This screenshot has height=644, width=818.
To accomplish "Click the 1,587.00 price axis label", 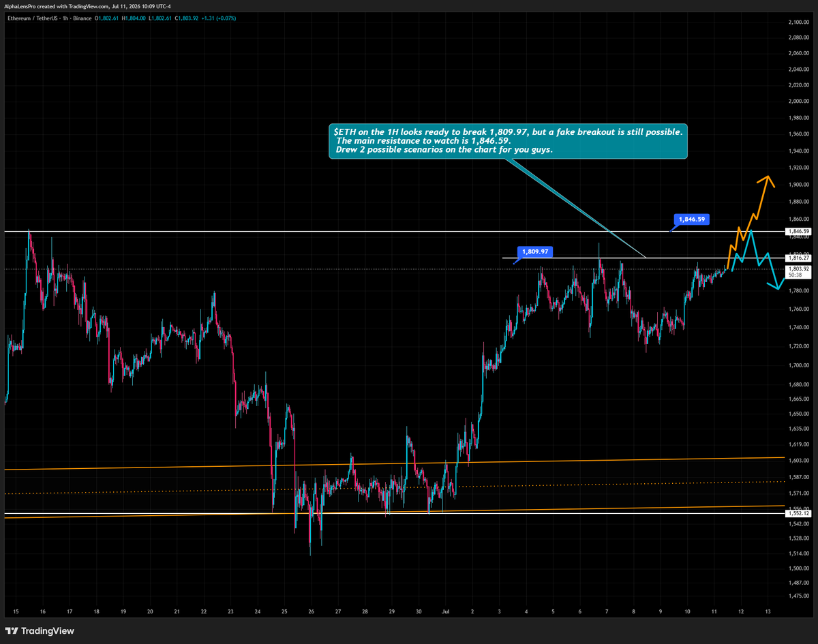I will tap(798, 478).
